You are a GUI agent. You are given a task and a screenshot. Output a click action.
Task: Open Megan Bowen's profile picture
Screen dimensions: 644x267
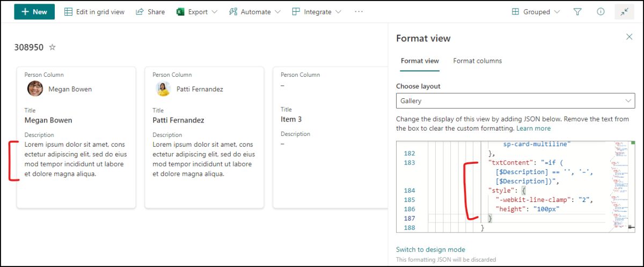pos(35,89)
